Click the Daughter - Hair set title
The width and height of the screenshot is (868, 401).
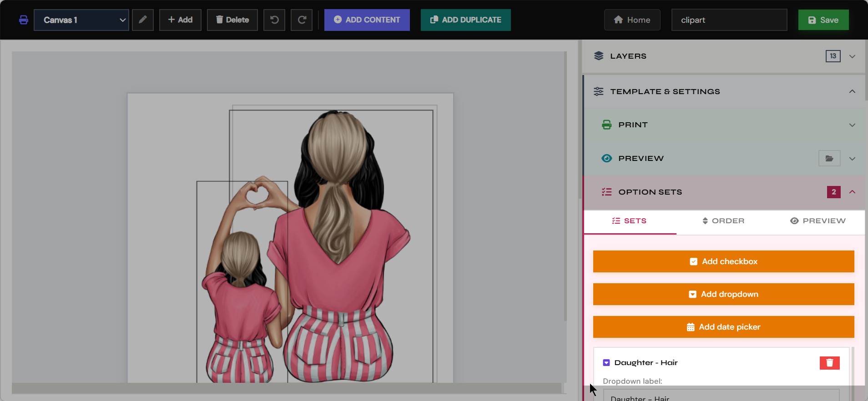pyautogui.click(x=646, y=363)
